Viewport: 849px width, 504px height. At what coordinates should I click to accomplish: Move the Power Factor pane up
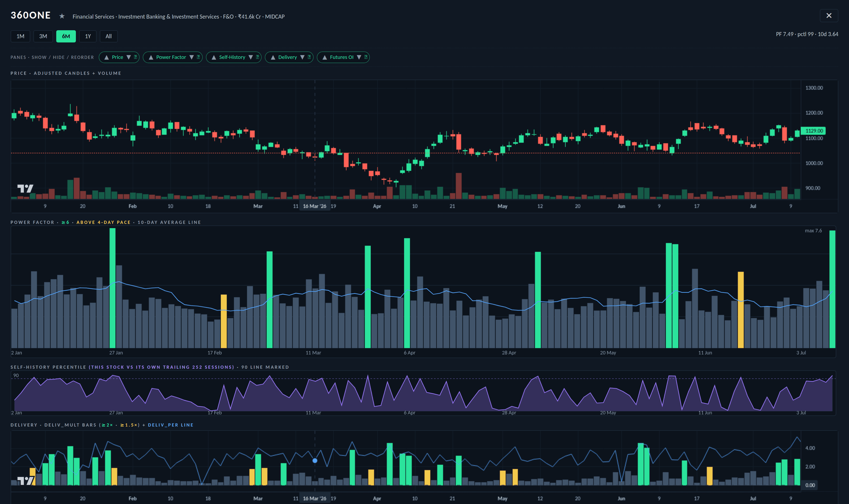(151, 57)
